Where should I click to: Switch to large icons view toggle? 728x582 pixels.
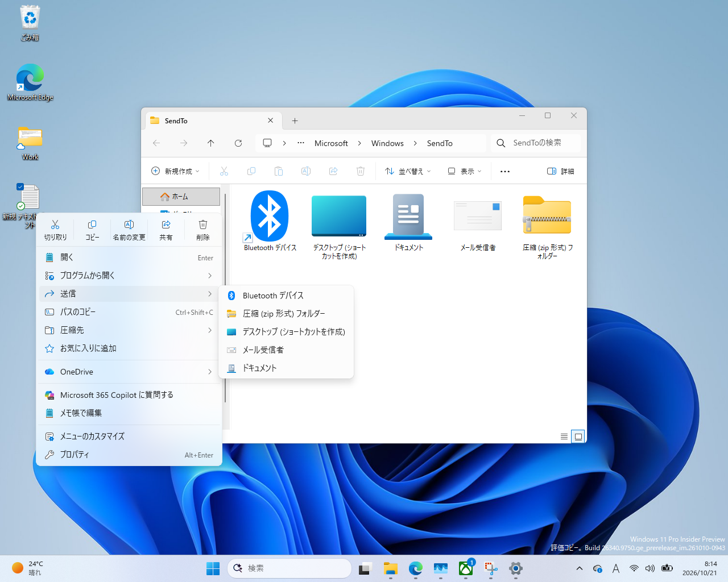(x=578, y=436)
